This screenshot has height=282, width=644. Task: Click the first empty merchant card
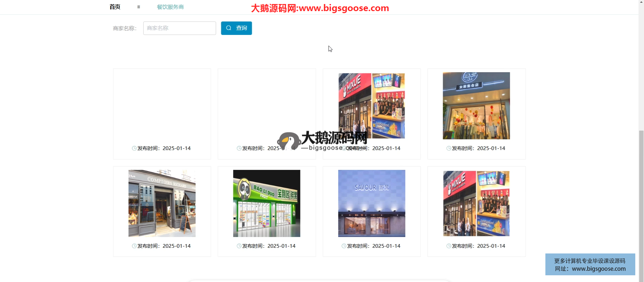click(162, 107)
